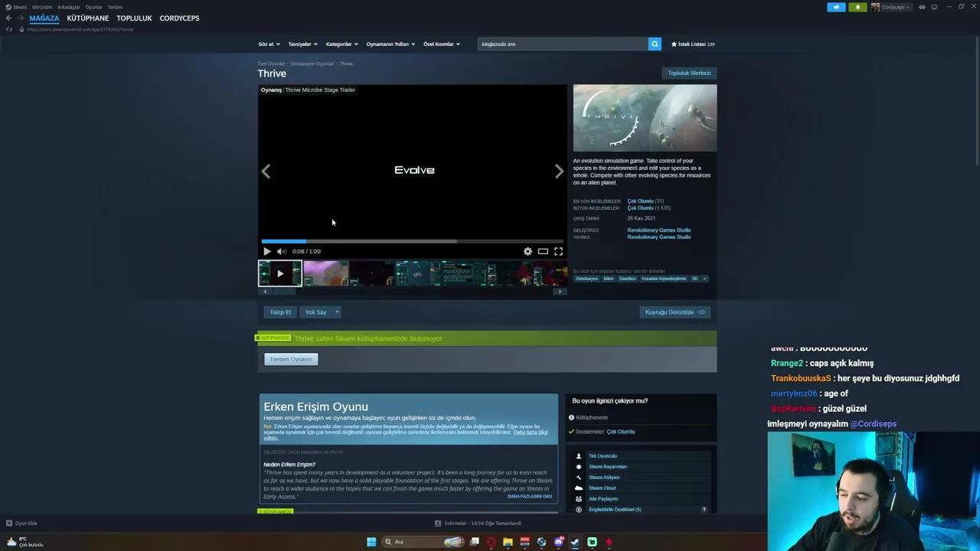The image size is (980, 551).
Task: Click the thumbnail strip right scroll arrow
Action: coord(560,292)
